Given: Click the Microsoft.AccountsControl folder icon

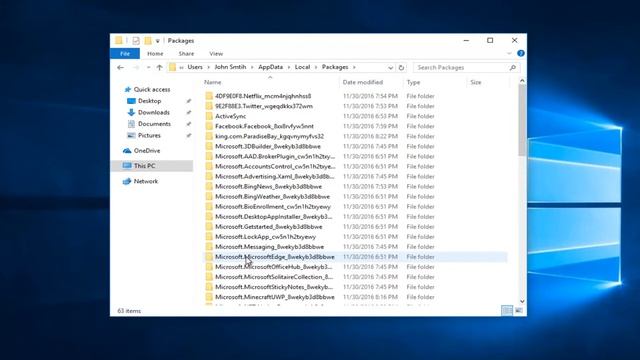Looking at the screenshot, I should (209, 166).
